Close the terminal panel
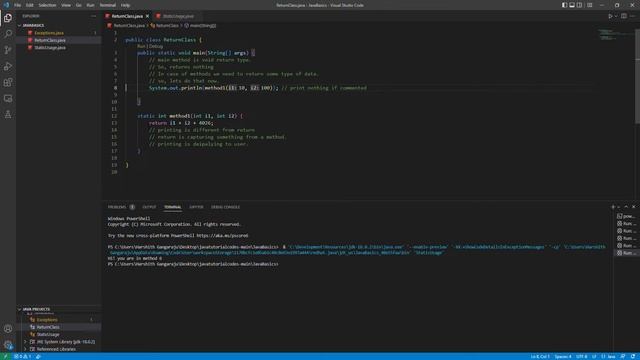 click(633, 207)
